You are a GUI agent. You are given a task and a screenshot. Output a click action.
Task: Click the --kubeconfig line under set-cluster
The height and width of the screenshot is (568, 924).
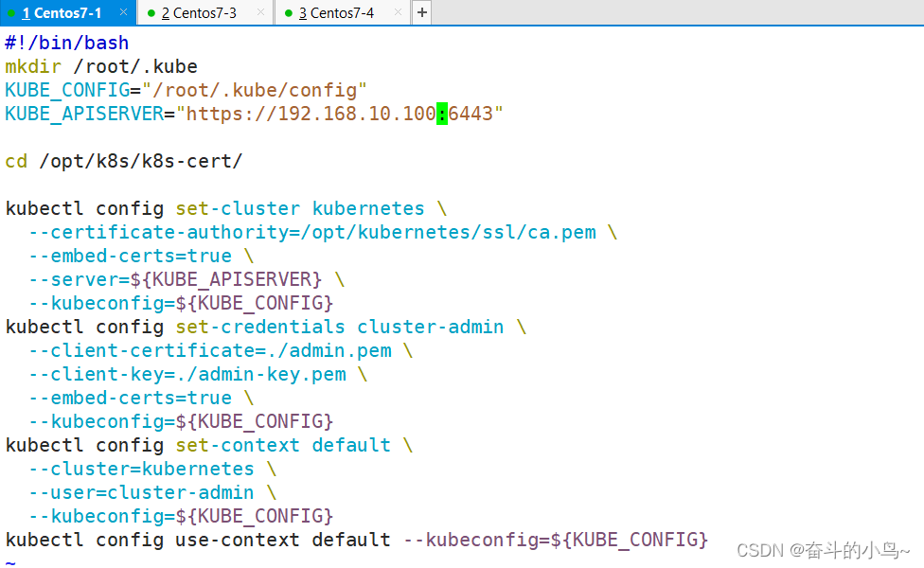181,303
